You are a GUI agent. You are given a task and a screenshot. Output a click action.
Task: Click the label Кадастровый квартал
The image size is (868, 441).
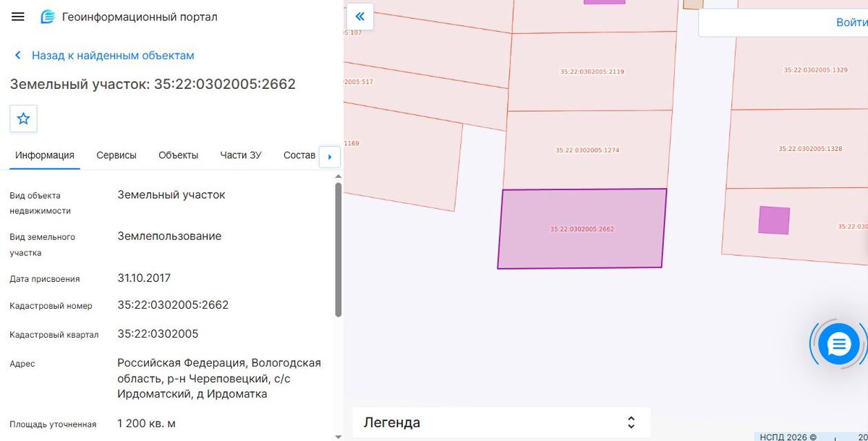point(54,335)
